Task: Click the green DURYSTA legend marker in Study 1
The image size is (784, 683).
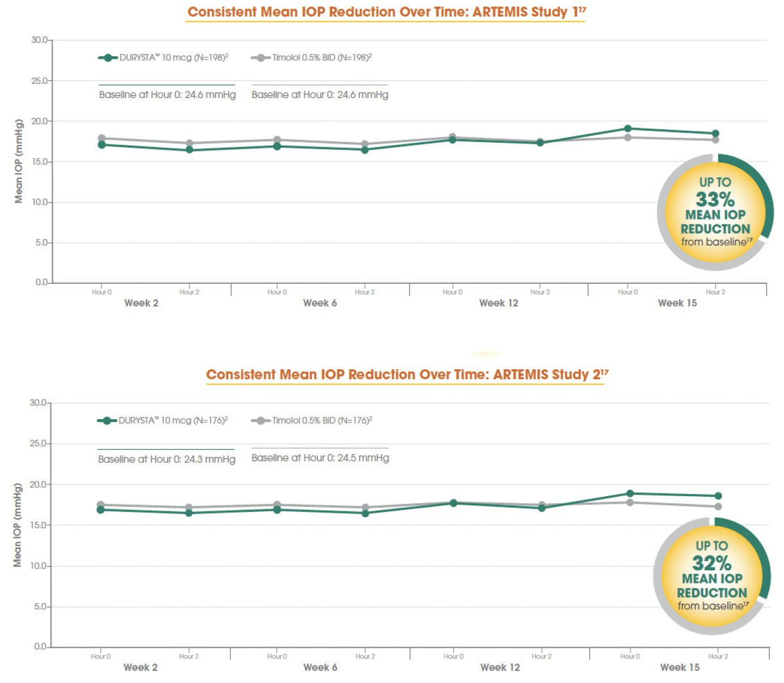Action: click(108, 58)
